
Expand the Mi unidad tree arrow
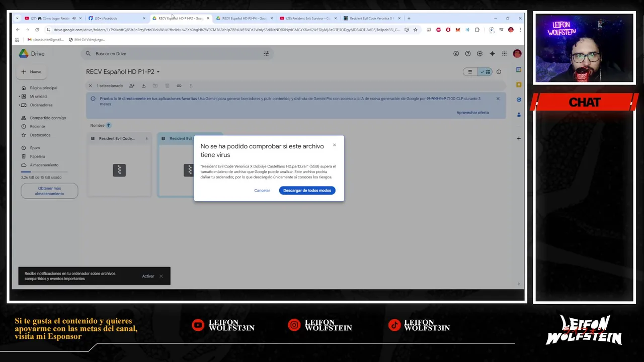tap(19, 97)
